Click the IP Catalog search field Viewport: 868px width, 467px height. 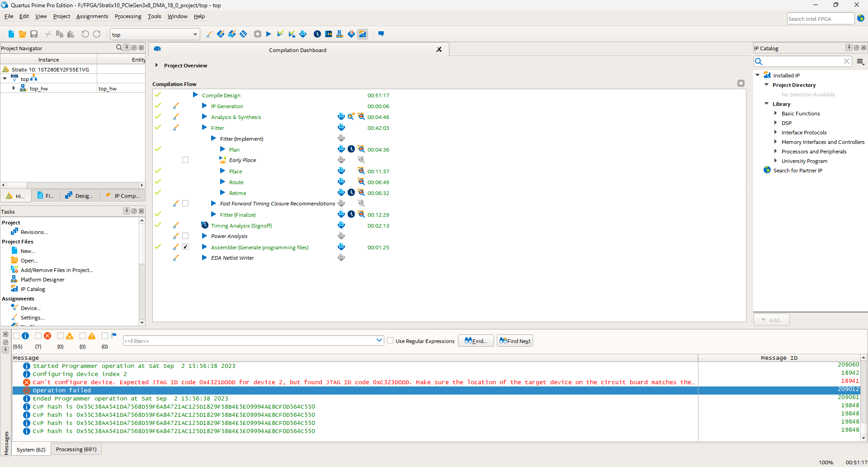802,61
